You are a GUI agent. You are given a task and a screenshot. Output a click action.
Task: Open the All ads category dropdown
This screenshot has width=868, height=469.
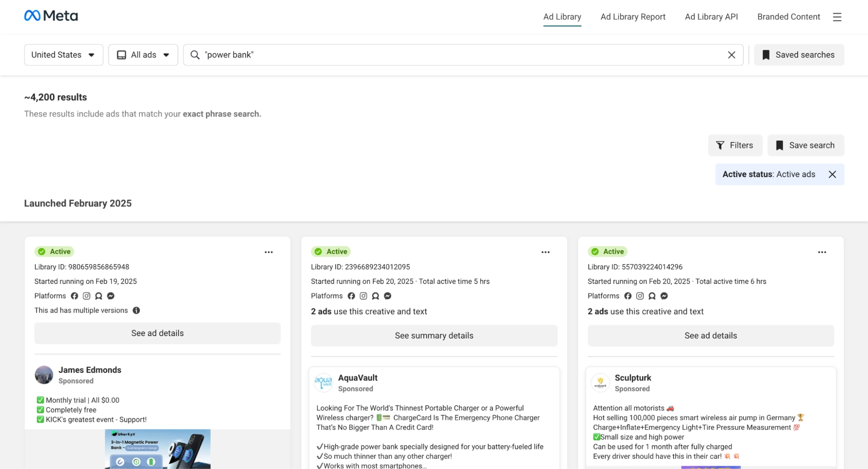pyautogui.click(x=143, y=55)
